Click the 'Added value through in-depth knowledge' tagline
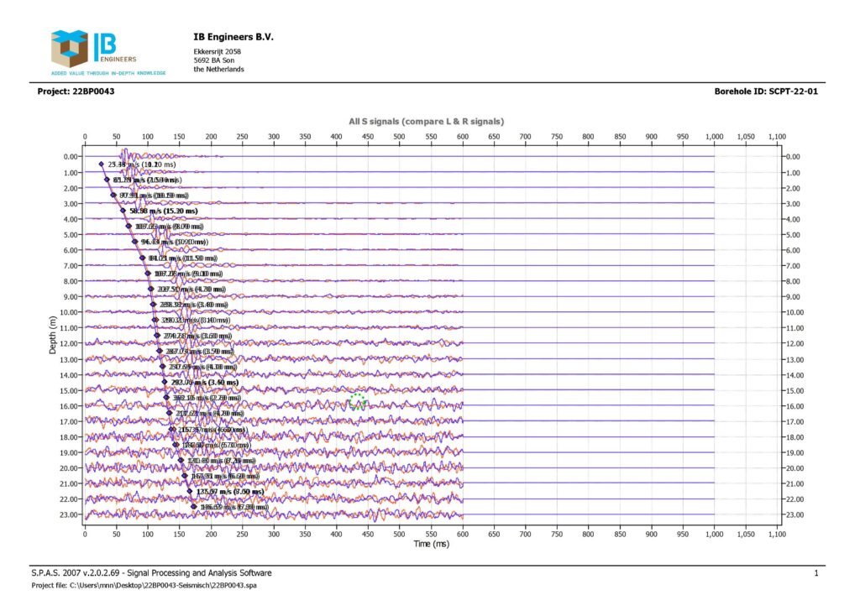This screenshot has width=860, height=616. tap(108, 73)
